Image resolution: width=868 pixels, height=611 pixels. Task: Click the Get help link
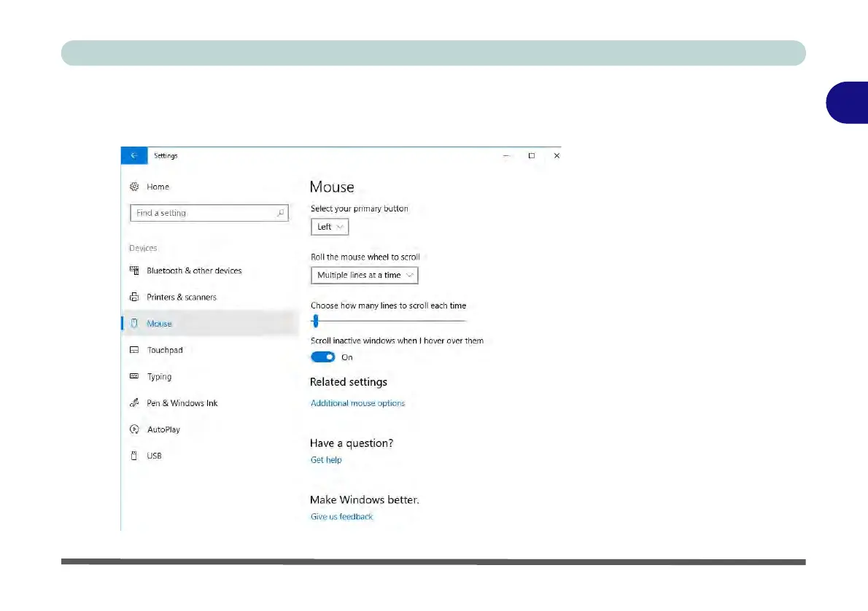tap(326, 460)
